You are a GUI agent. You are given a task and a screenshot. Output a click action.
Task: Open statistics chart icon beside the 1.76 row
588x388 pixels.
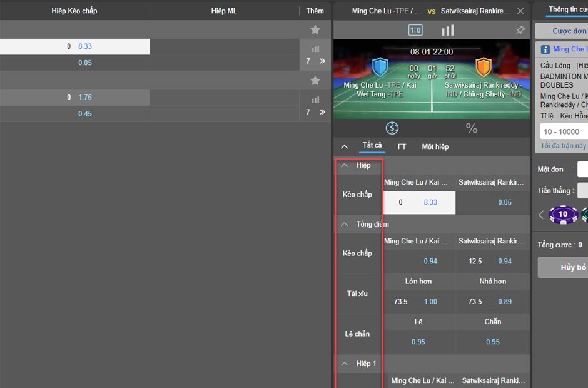(x=315, y=100)
